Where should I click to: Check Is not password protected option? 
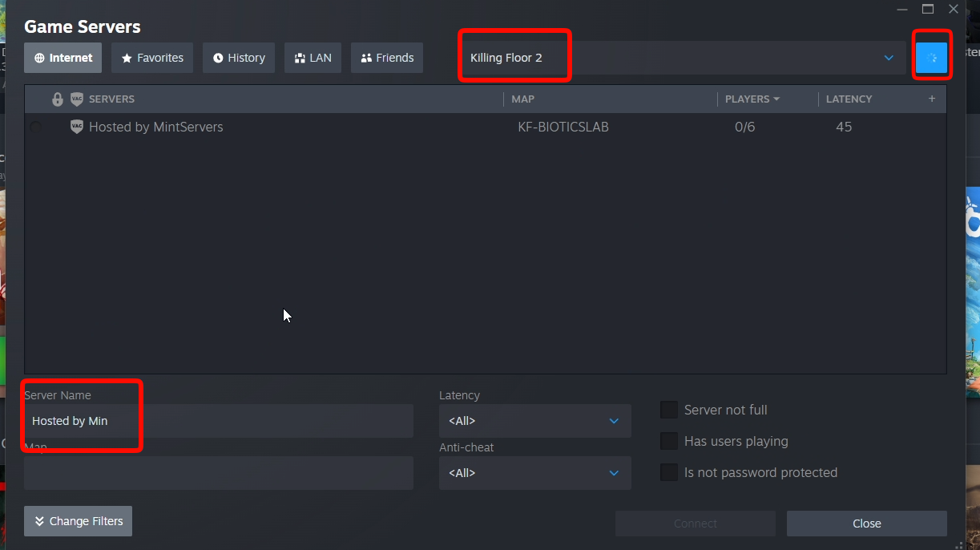point(669,472)
